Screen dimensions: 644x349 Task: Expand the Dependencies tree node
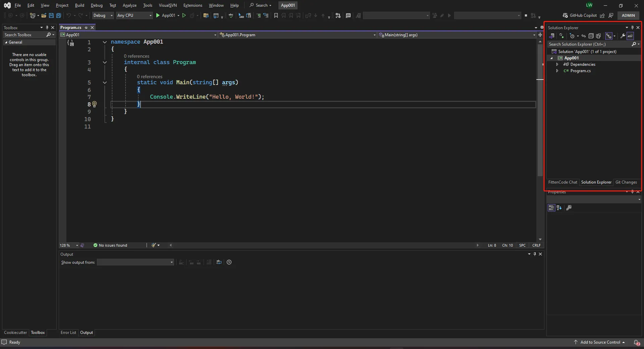(x=557, y=64)
